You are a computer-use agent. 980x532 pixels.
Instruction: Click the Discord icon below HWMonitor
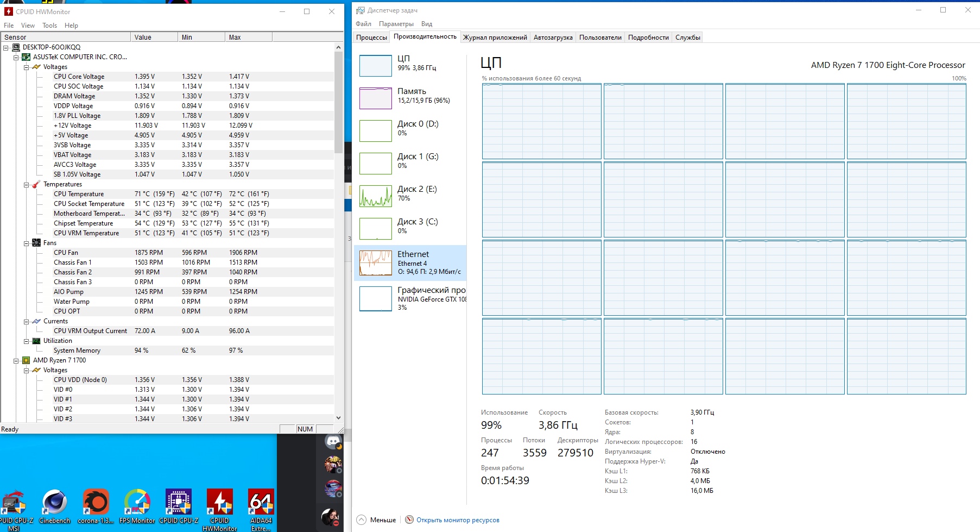333,442
